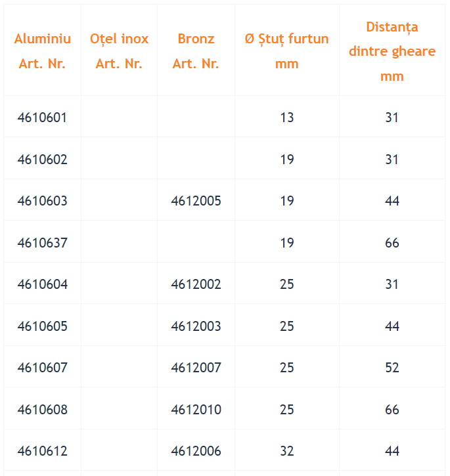The width and height of the screenshot is (450, 476).
Task: Select article number 4610637
Action: coord(42,243)
